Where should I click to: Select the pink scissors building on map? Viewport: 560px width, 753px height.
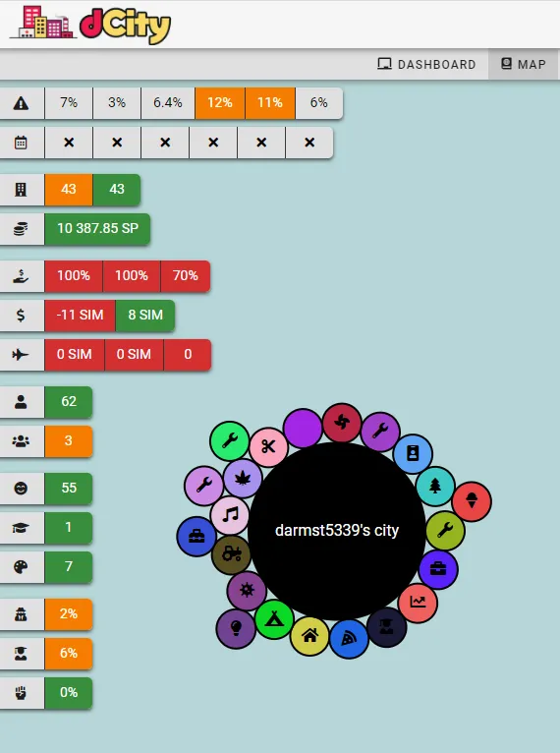point(268,447)
